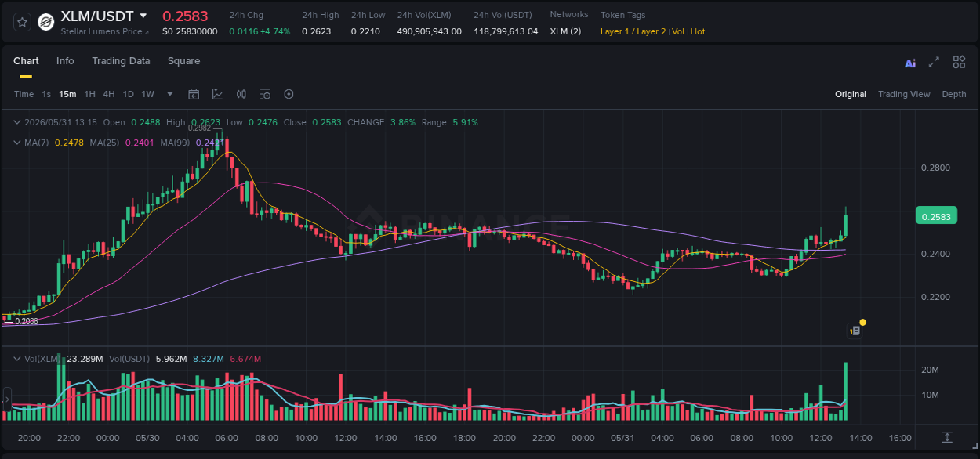Add XLM/USDT to favorites with the star icon
The width and height of the screenshot is (980, 459).
pos(22,23)
